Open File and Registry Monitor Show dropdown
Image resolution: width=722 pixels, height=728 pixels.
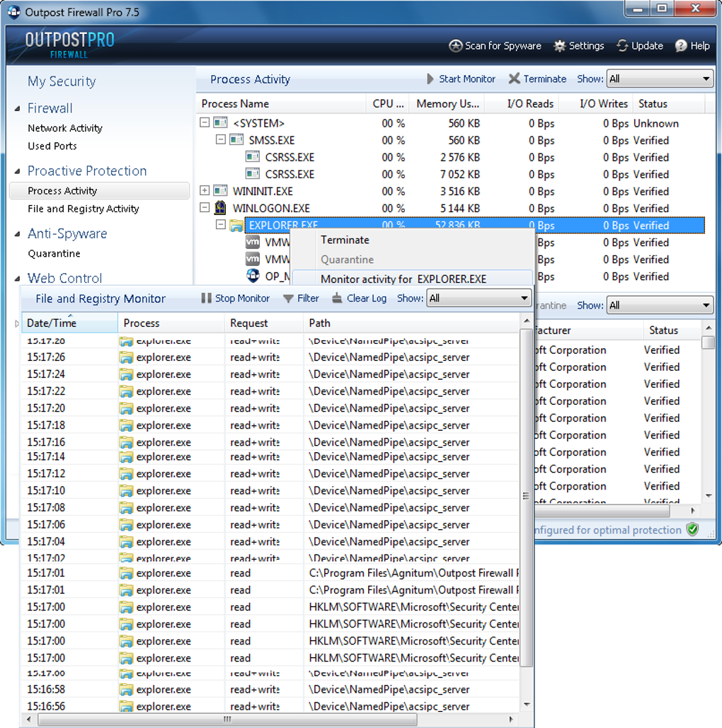point(479,298)
